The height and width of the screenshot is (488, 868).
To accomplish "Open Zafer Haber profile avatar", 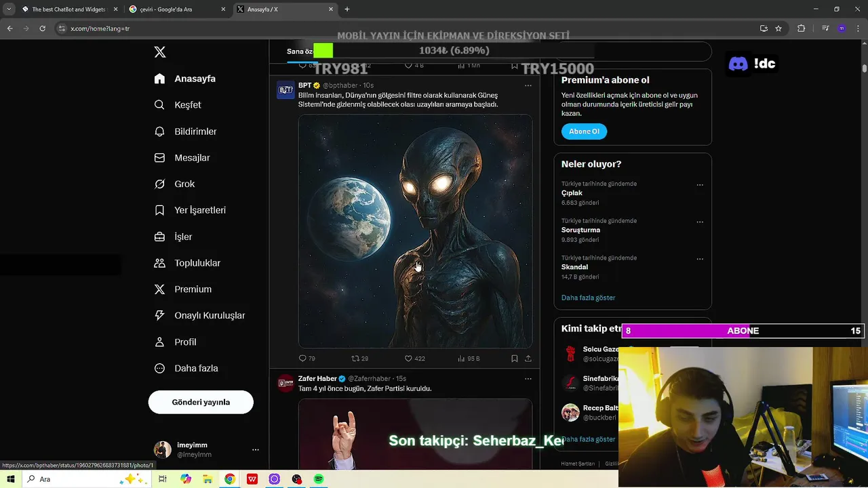I will [285, 383].
